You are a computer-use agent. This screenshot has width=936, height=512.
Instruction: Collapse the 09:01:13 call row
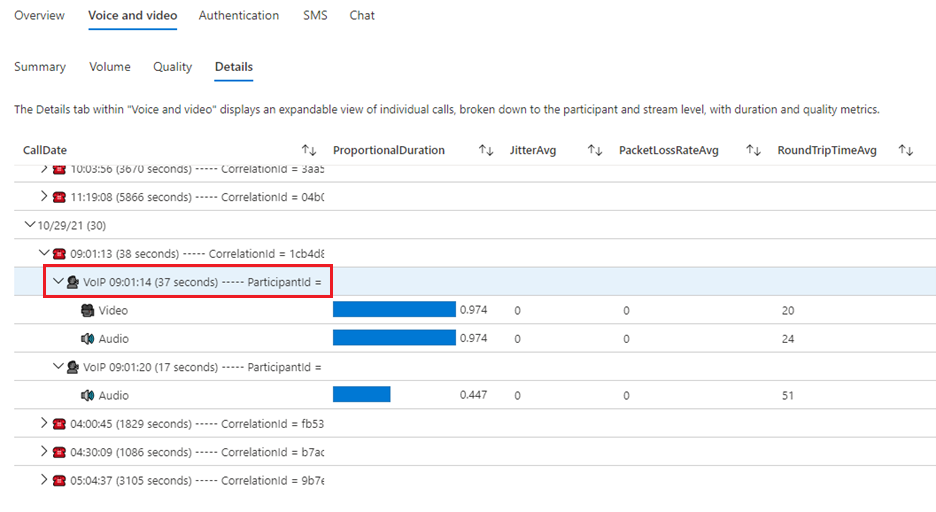[x=44, y=253]
